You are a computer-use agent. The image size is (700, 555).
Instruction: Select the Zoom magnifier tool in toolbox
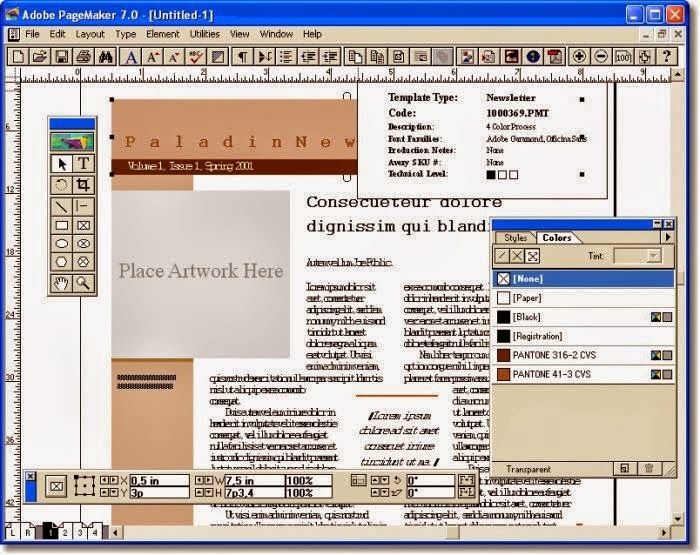pyautogui.click(x=83, y=283)
